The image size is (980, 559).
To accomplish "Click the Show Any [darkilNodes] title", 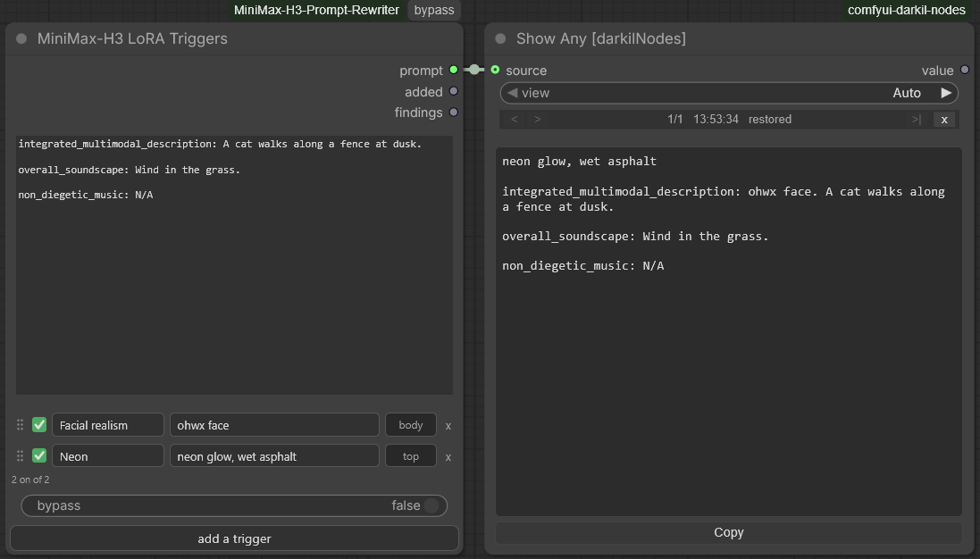I will click(x=601, y=38).
